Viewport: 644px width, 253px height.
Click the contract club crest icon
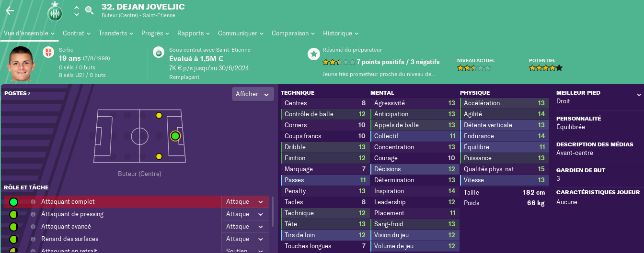click(x=159, y=52)
